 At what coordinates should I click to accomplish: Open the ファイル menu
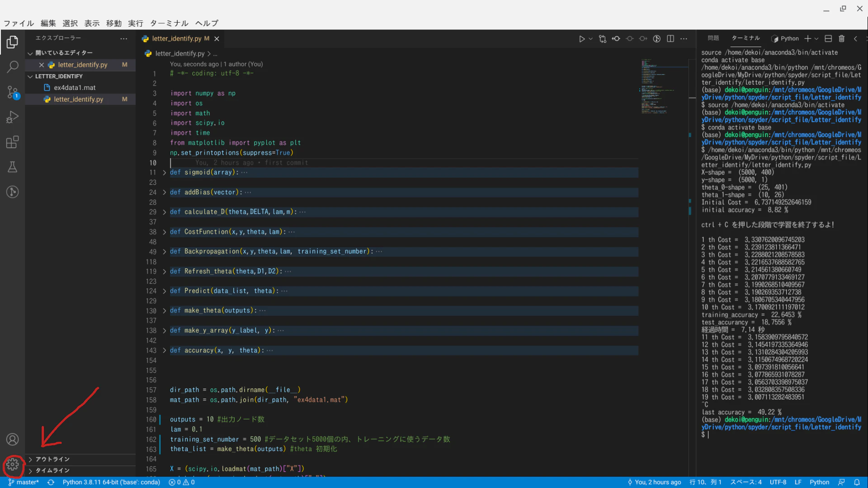pyautogui.click(x=18, y=23)
